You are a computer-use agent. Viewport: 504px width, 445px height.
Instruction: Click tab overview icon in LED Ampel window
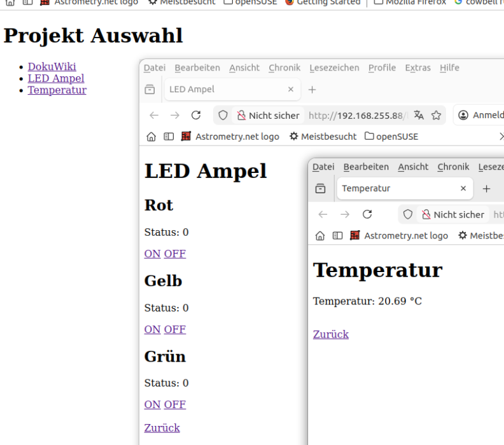coord(150,90)
